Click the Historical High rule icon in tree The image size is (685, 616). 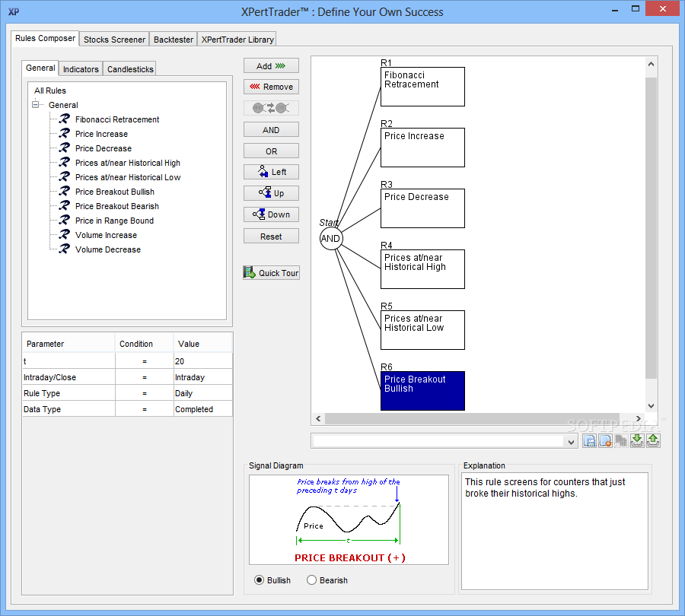tap(65, 162)
